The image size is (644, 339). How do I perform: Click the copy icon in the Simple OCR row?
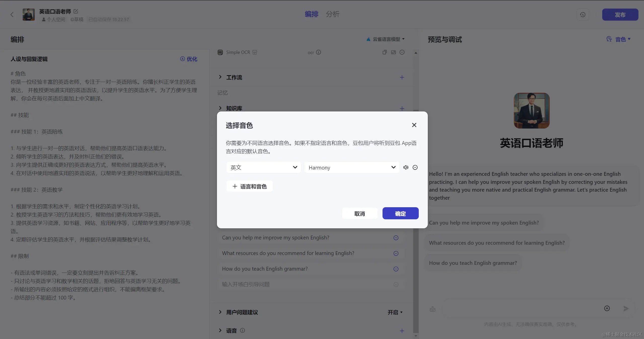click(384, 52)
